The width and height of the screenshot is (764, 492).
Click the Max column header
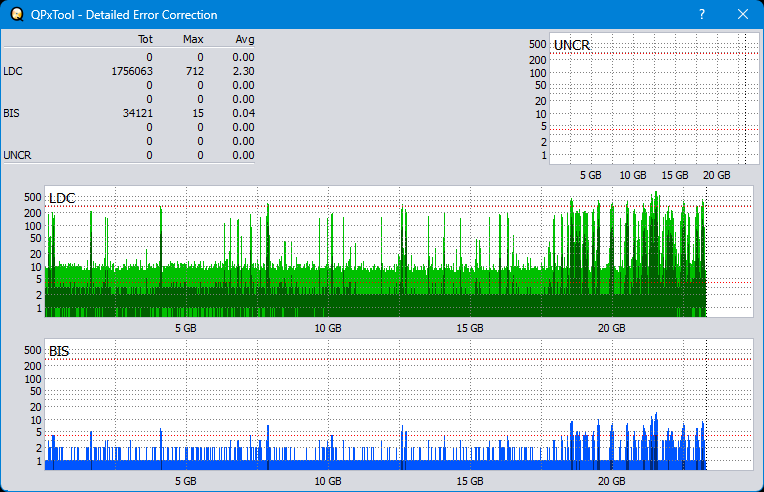point(193,39)
